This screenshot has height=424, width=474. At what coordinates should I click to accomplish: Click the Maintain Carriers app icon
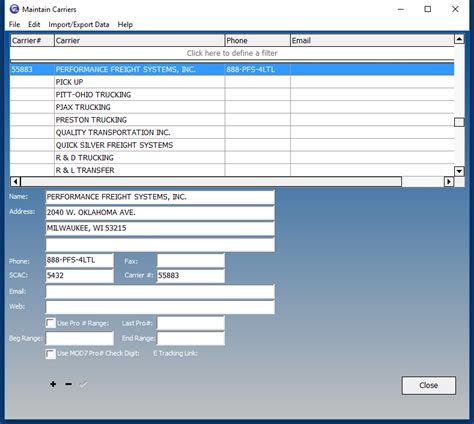(x=14, y=9)
